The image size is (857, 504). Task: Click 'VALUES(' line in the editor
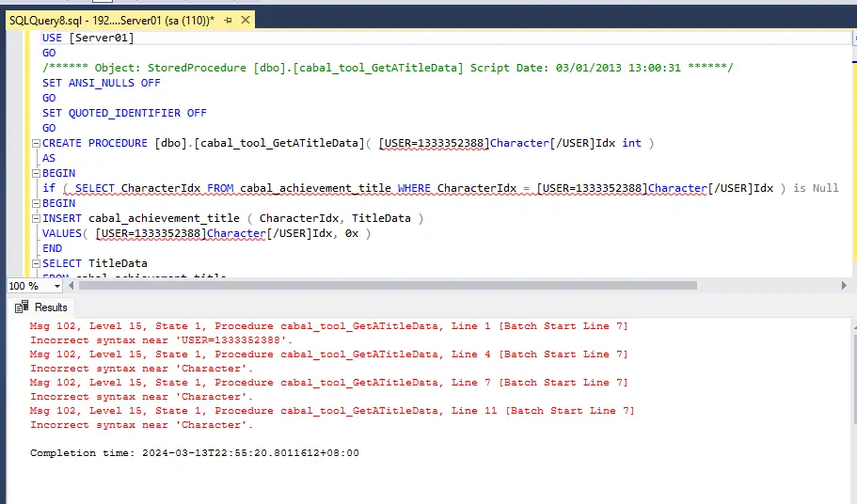click(207, 233)
